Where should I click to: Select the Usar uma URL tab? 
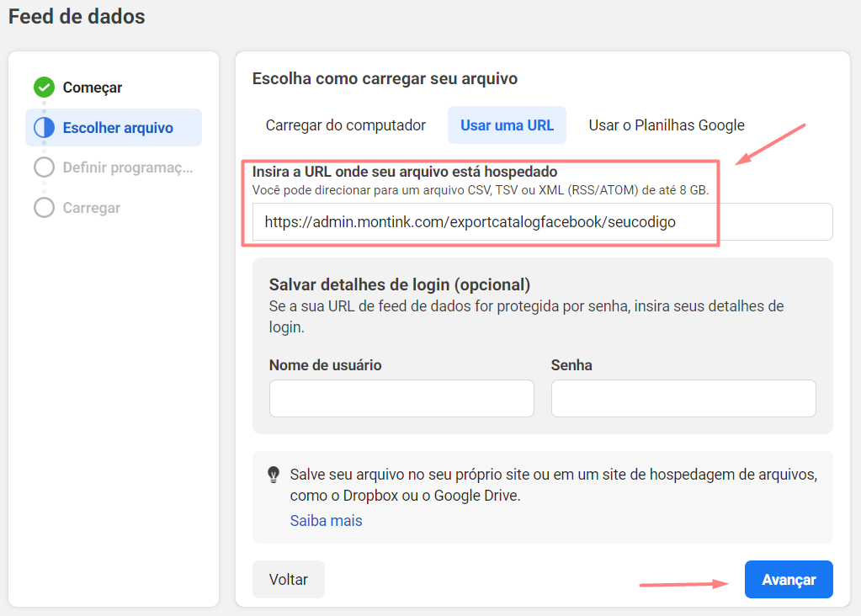pyautogui.click(x=507, y=125)
